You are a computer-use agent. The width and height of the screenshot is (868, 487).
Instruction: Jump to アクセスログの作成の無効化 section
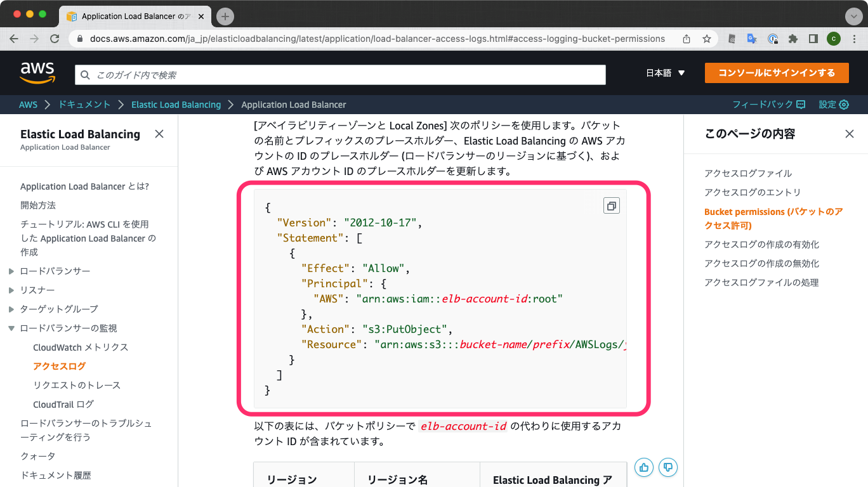[x=761, y=264]
